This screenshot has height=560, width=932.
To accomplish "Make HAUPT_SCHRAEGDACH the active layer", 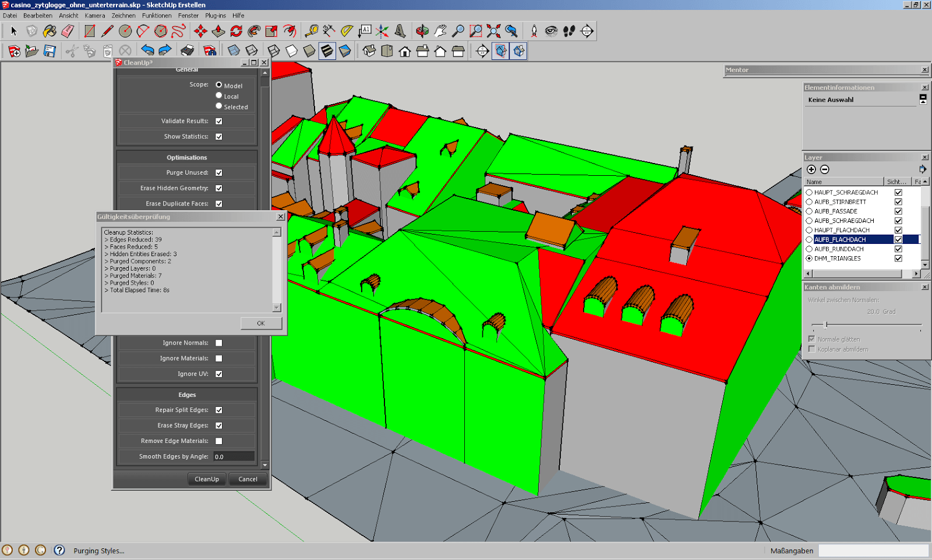I will click(x=809, y=192).
